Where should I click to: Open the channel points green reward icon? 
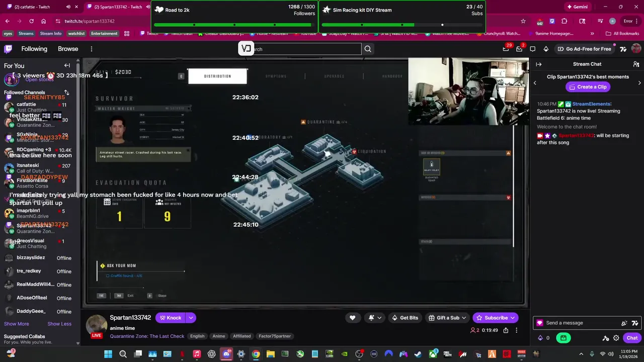point(564,338)
